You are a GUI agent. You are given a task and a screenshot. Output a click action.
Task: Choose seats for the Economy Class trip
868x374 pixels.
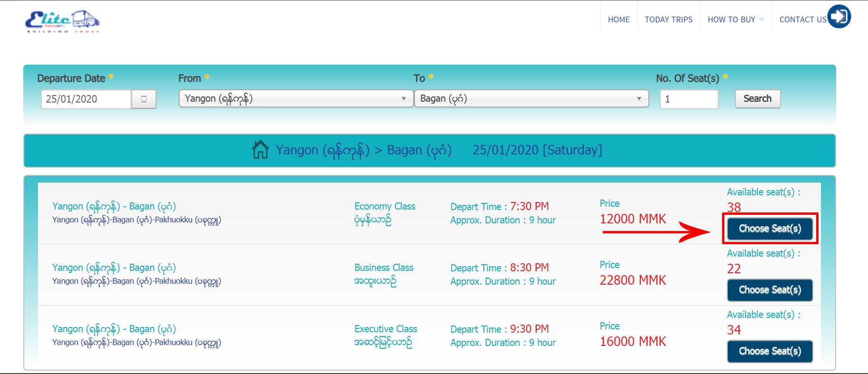770,229
